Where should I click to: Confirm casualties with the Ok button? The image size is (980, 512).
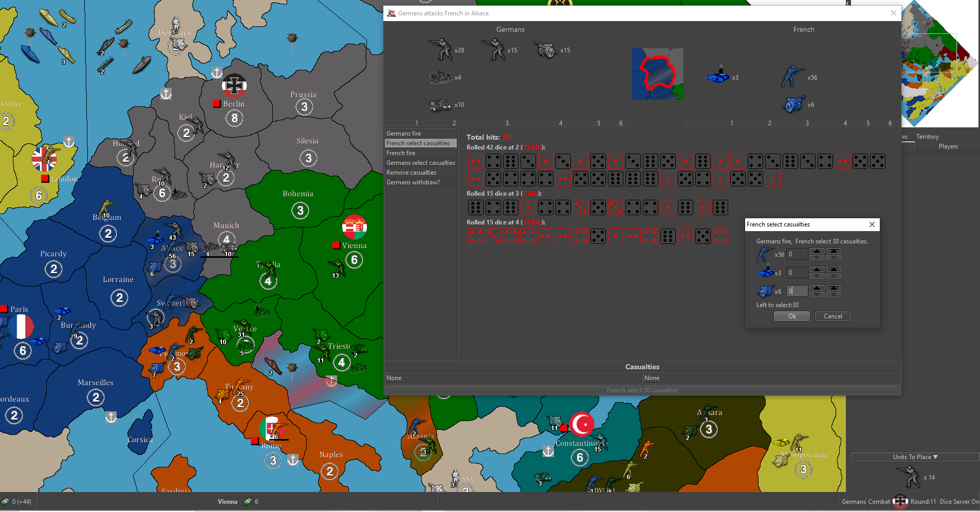(x=791, y=316)
